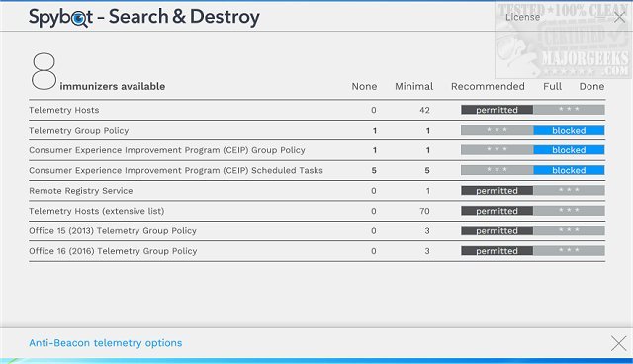
Task: Select Office 16 (2016) Telemetry Group Policy label
Action: pos(113,251)
